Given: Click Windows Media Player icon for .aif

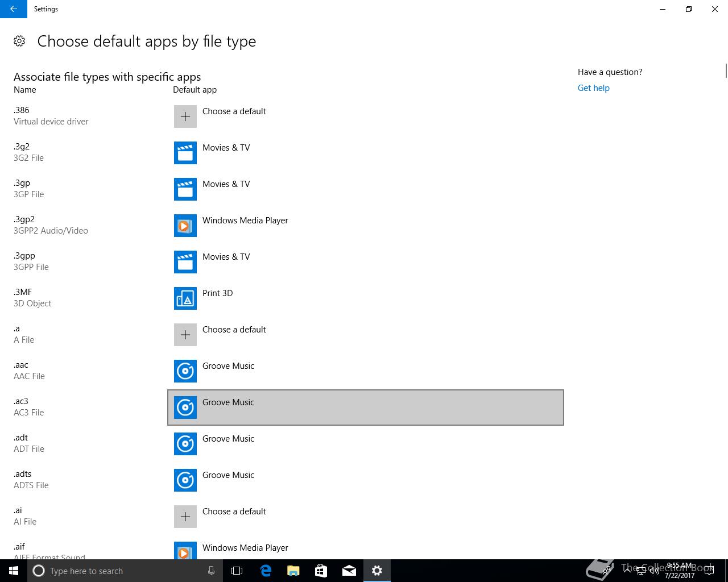Looking at the screenshot, I should pos(185,550).
